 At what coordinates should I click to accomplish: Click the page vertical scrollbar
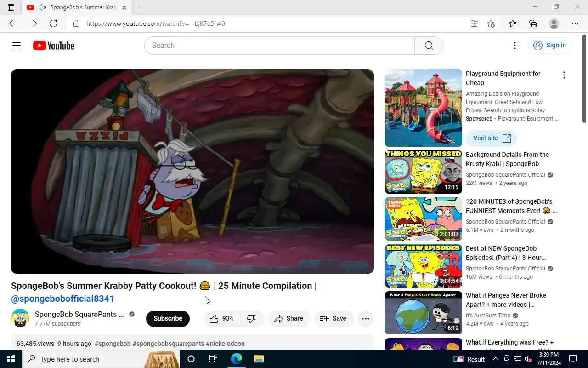(584, 78)
